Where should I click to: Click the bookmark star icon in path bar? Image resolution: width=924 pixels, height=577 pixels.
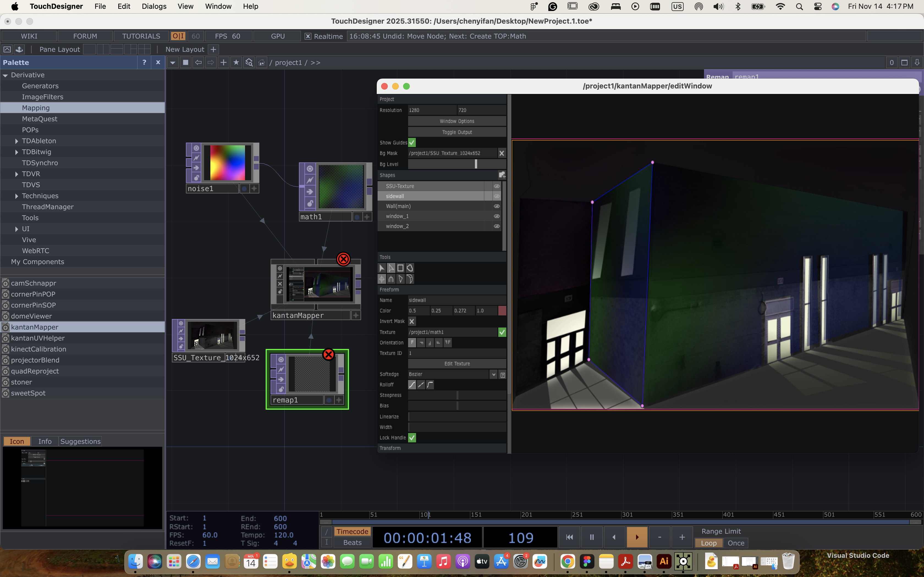pos(236,63)
